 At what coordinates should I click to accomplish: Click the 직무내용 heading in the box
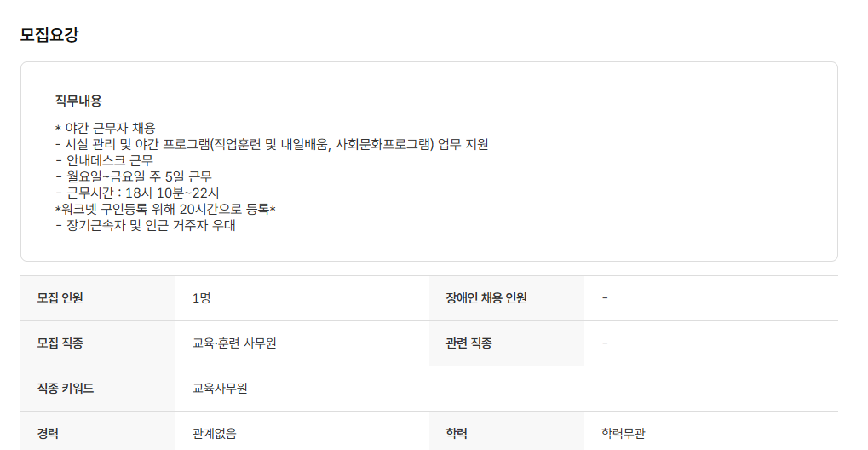pyautogui.click(x=78, y=101)
